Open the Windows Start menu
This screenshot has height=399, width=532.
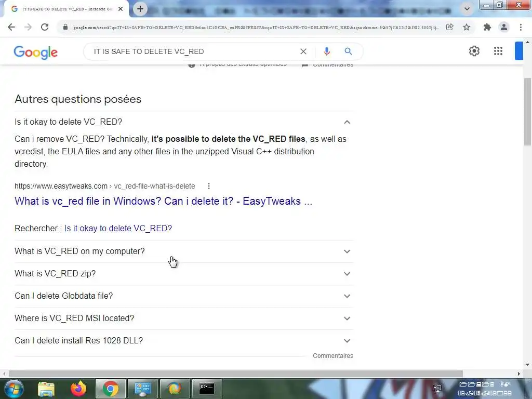pos(13,389)
